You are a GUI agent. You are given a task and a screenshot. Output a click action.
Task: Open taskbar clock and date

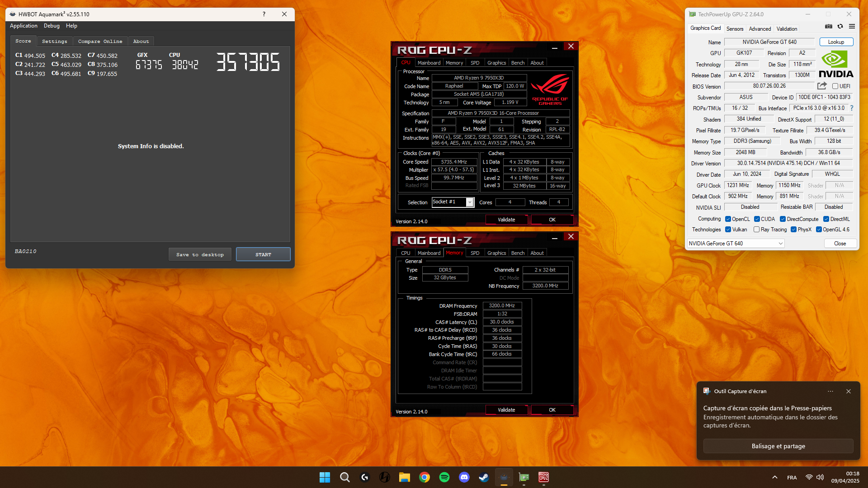point(845,477)
